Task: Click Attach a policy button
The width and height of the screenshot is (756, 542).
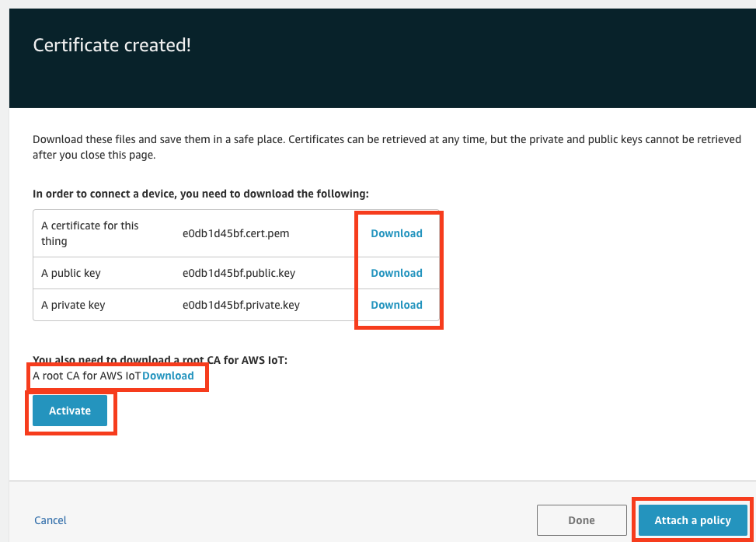Action: (692, 519)
